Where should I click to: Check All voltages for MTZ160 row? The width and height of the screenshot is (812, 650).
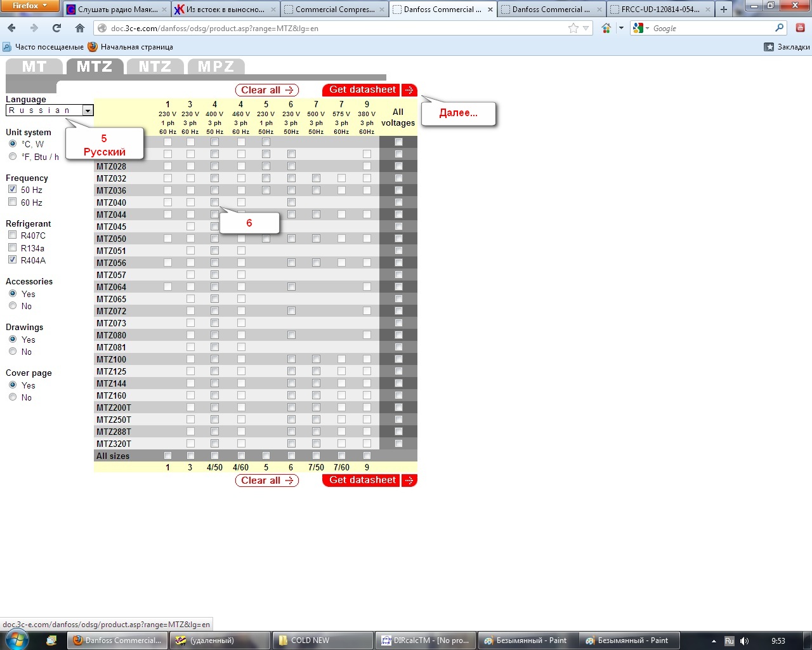[x=398, y=395]
